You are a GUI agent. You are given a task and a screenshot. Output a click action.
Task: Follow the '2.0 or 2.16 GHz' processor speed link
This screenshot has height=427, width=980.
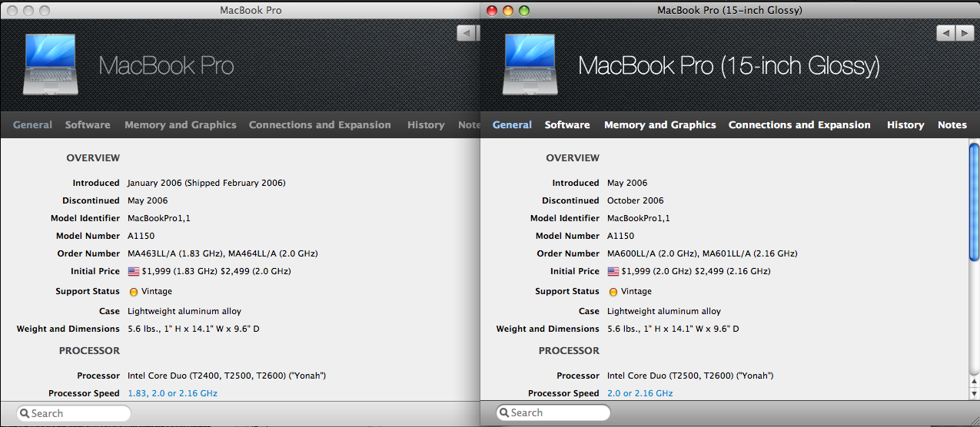pyautogui.click(x=639, y=393)
